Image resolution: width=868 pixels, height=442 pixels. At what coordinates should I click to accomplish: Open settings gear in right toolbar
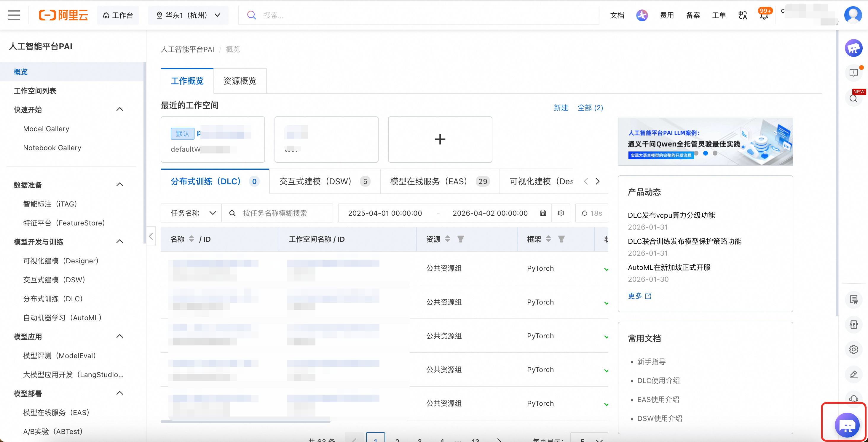point(853,350)
